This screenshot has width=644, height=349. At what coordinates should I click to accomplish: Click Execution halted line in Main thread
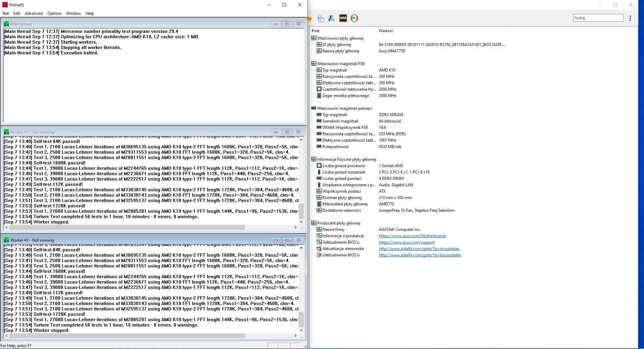(x=51, y=53)
